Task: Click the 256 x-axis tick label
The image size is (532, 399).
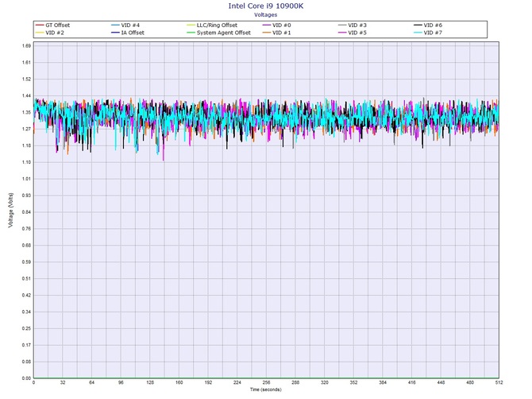Action: point(266,382)
